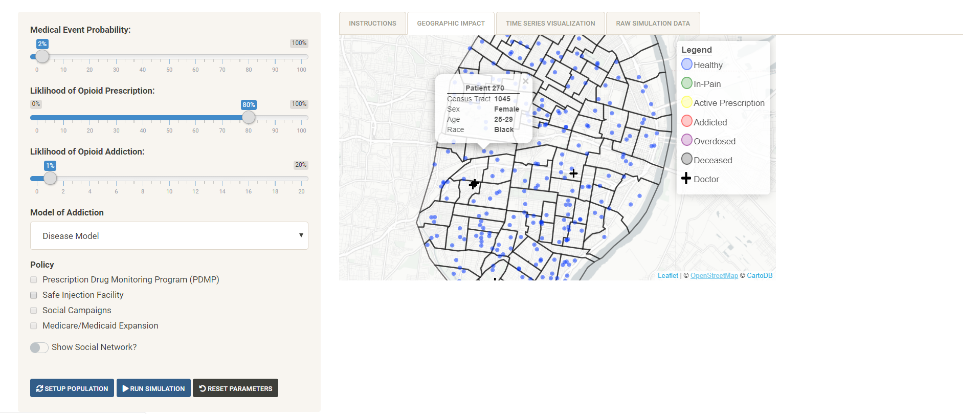Tick the Social Campaigns checkbox
Screen dimensions: 980x414
34,311
